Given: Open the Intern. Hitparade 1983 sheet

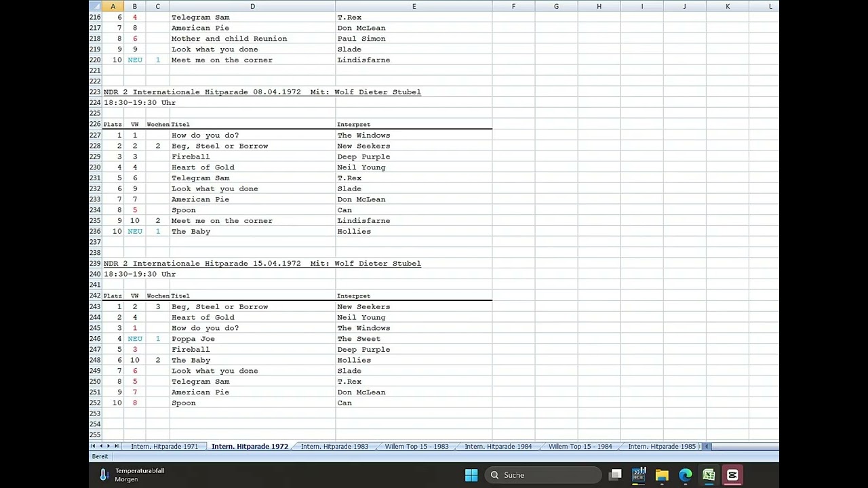Looking at the screenshot, I should click(x=334, y=447).
